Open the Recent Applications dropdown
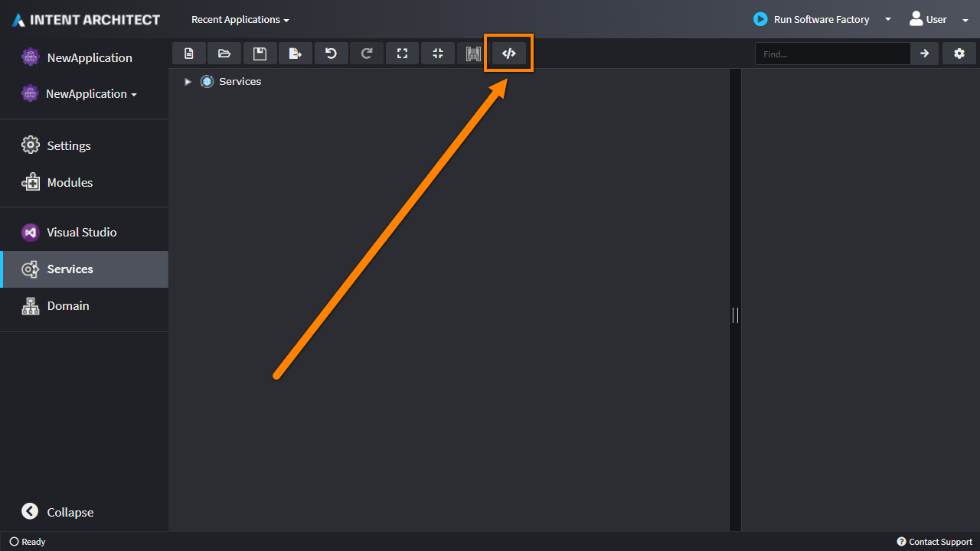This screenshot has width=980, height=551. 240,20
